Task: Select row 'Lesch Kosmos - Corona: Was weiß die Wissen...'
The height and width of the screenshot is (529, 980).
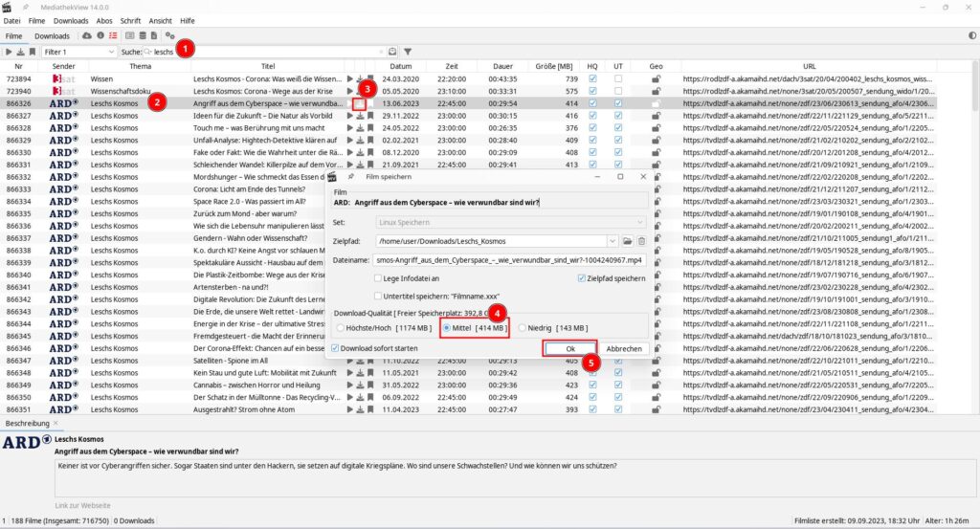Action: click(469, 79)
